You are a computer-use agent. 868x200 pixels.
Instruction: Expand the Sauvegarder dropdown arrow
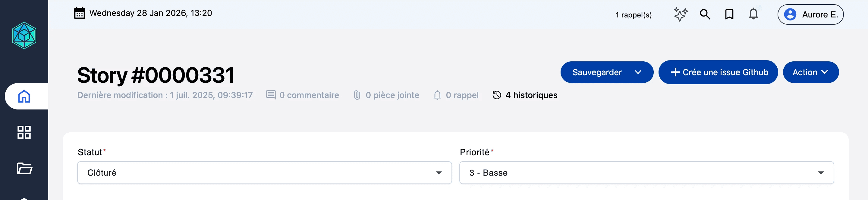(638, 72)
